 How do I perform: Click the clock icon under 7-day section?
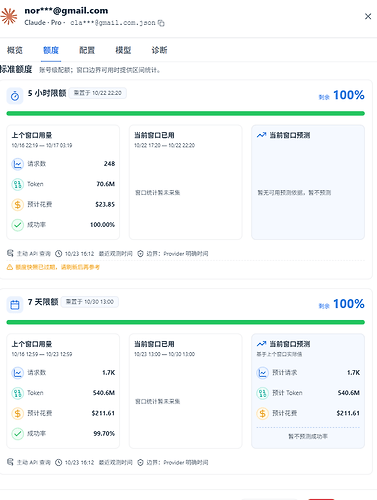pos(59,462)
